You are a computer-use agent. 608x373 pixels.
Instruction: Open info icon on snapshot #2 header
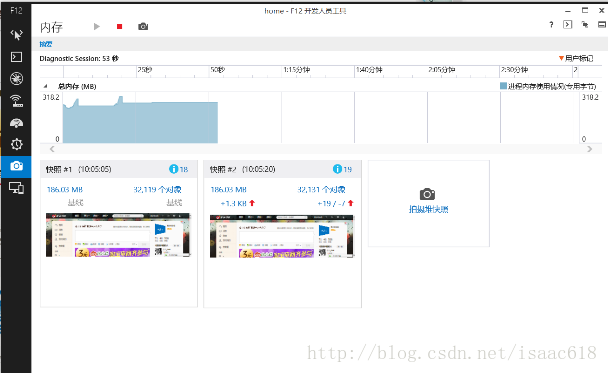pyautogui.click(x=337, y=169)
